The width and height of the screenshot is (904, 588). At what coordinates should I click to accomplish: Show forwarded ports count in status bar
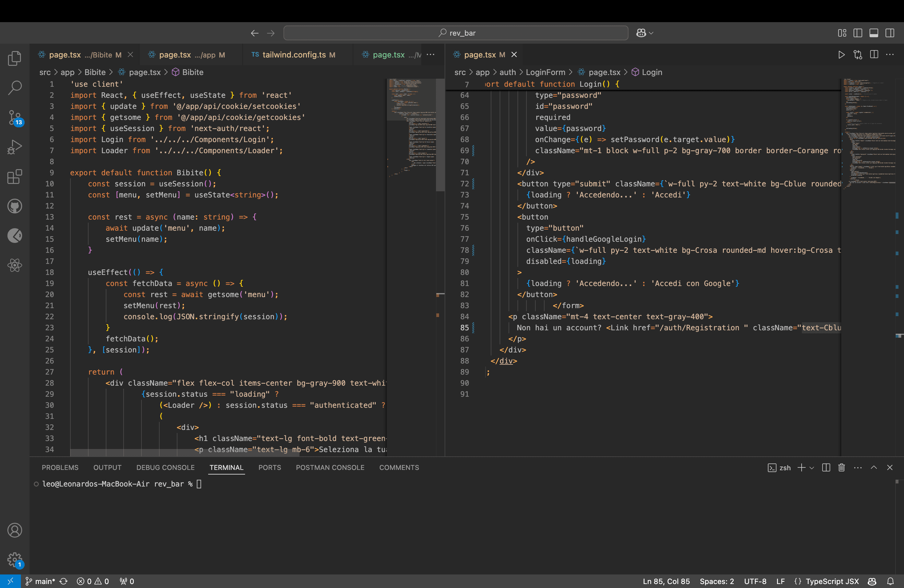(x=127, y=581)
